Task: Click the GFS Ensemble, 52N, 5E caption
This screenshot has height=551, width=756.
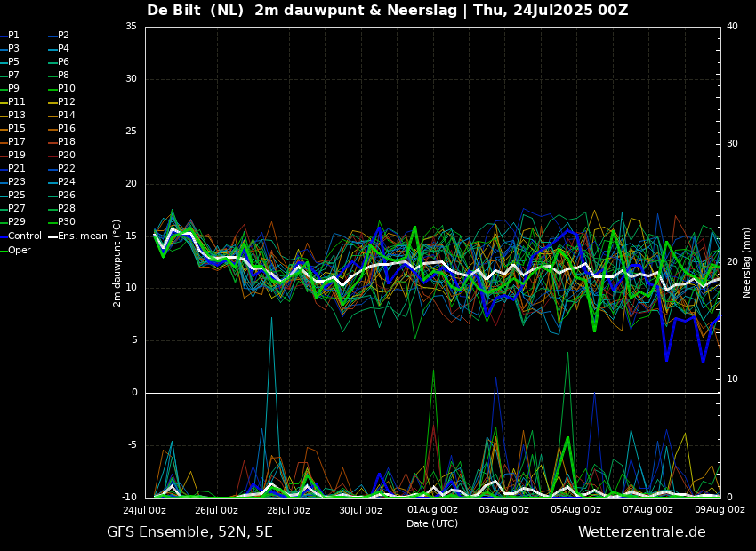Action: tap(189, 532)
